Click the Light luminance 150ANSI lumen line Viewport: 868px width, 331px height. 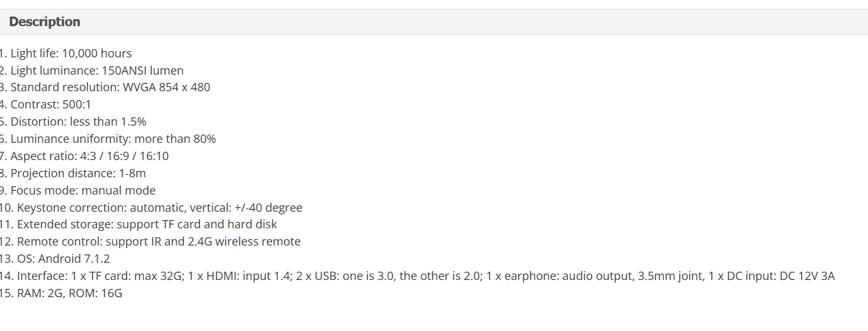[92, 71]
